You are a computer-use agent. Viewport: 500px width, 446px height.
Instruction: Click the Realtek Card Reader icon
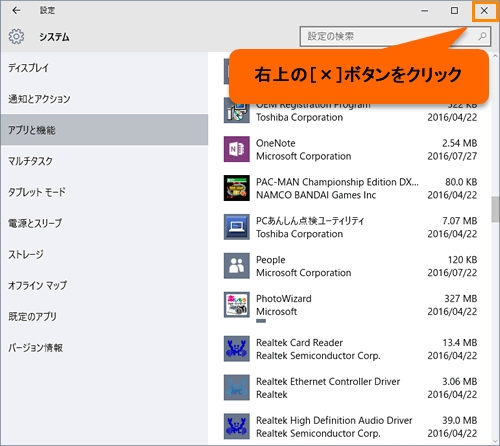(237, 349)
